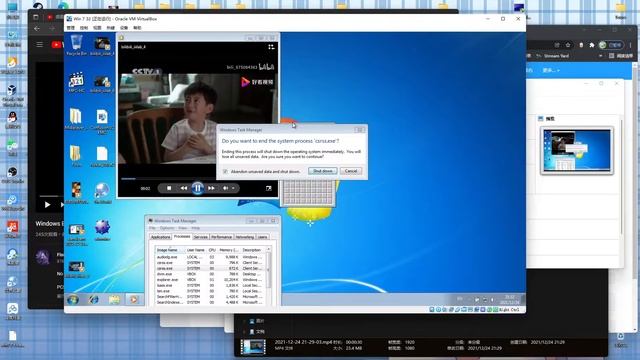This screenshot has width=640, height=360.
Task: Open the Windows 7 Start orb
Action: pyautogui.click(x=73, y=300)
